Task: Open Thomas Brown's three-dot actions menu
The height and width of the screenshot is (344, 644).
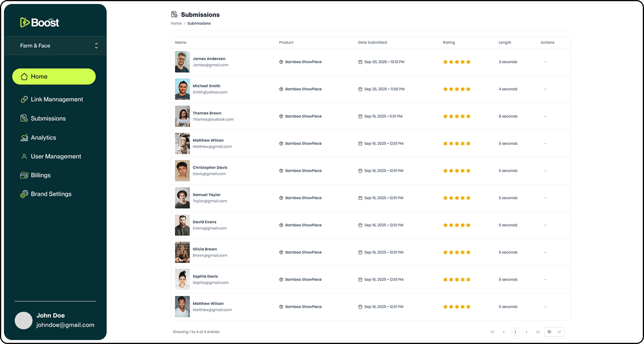Action: click(x=545, y=116)
